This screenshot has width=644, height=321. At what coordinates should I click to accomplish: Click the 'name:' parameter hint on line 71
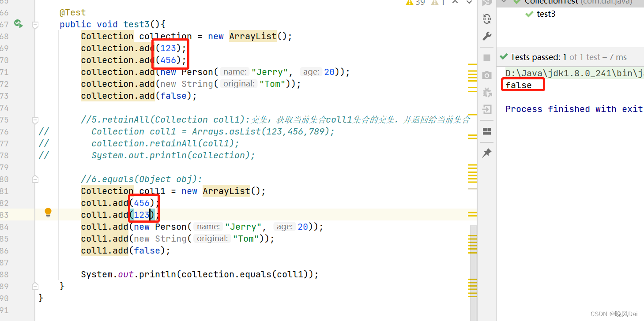point(235,72)
